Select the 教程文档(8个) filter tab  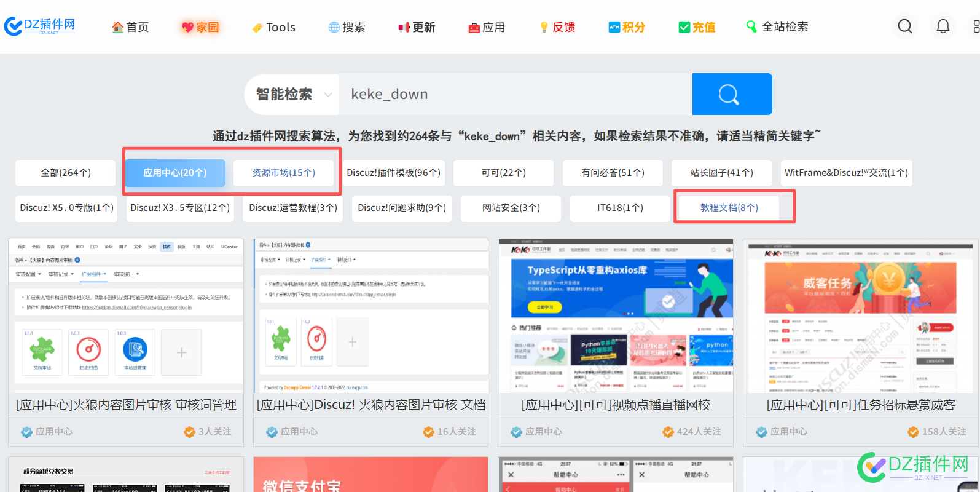(729, 208)
